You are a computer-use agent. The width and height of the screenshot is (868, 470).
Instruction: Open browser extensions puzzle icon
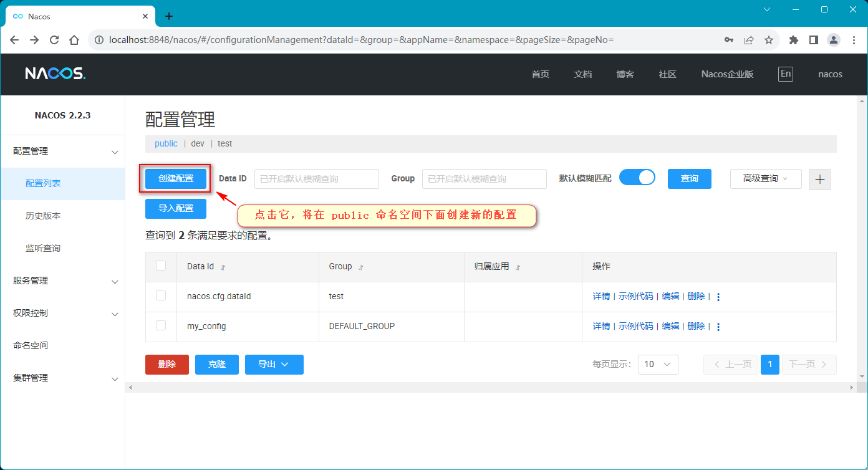[x=794, y=40]
